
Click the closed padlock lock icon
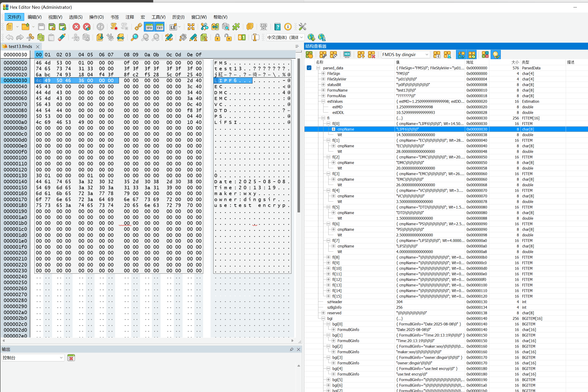217,38
